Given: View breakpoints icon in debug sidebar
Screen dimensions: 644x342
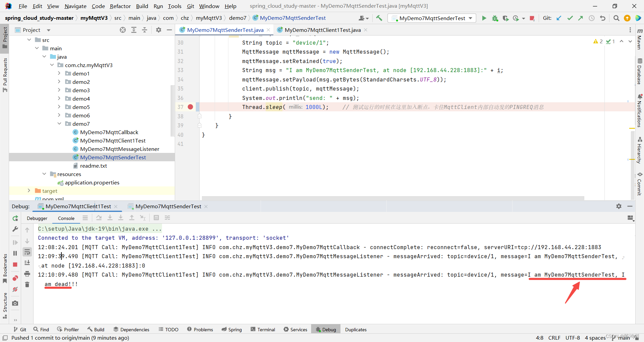Looking at the screenshot, I should coord(15,278).
